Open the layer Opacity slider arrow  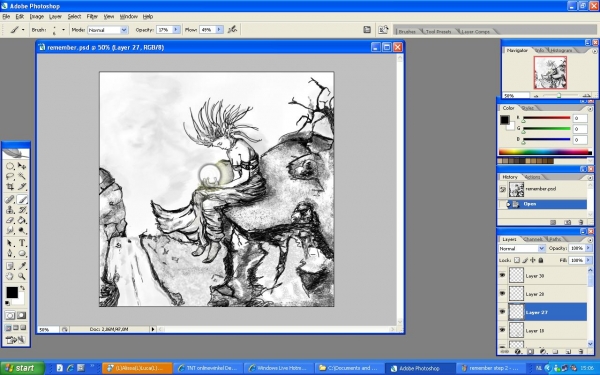pos(589,248)
